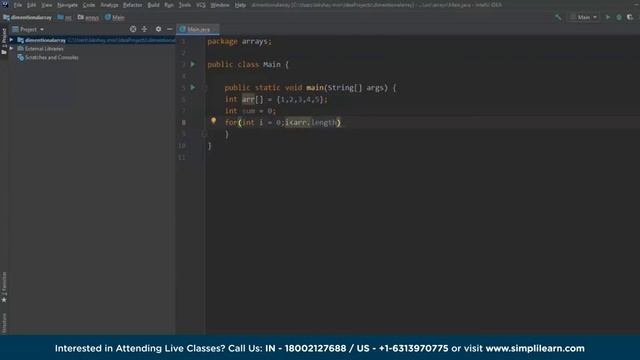The width and height of the screenshot is (640, 360).
Task: Toggle fold marker at main method line
Action: pos(204,87)
